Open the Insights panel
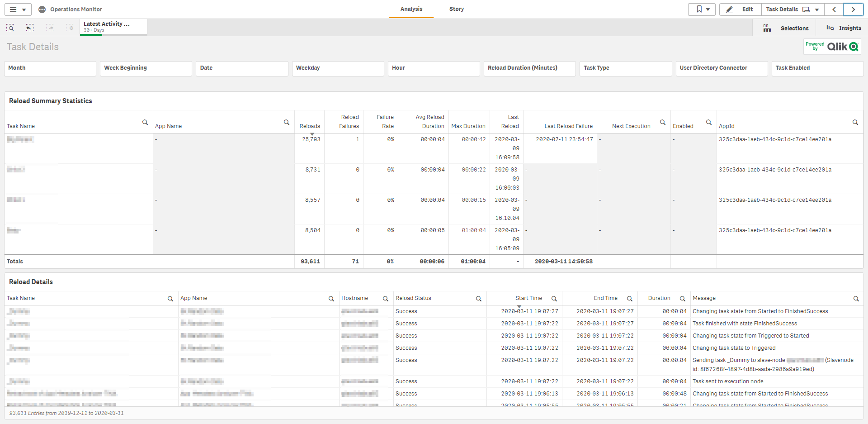 point(844,28)
